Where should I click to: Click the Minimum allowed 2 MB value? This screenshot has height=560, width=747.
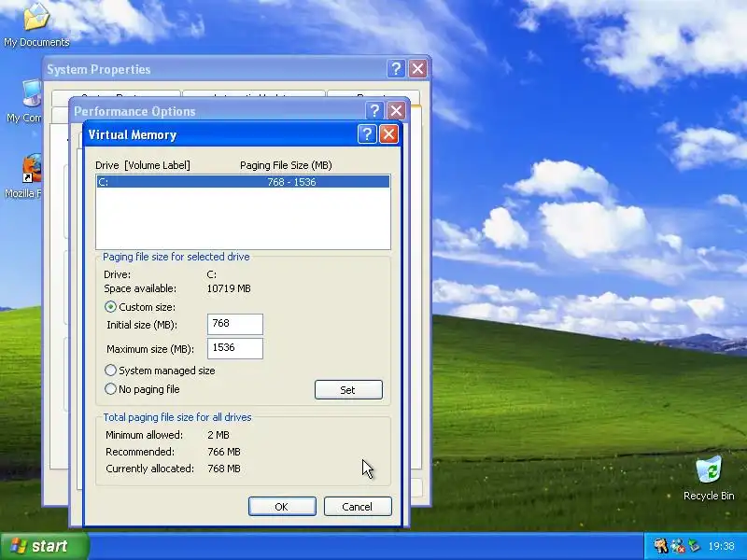click(x=218, y=435)
